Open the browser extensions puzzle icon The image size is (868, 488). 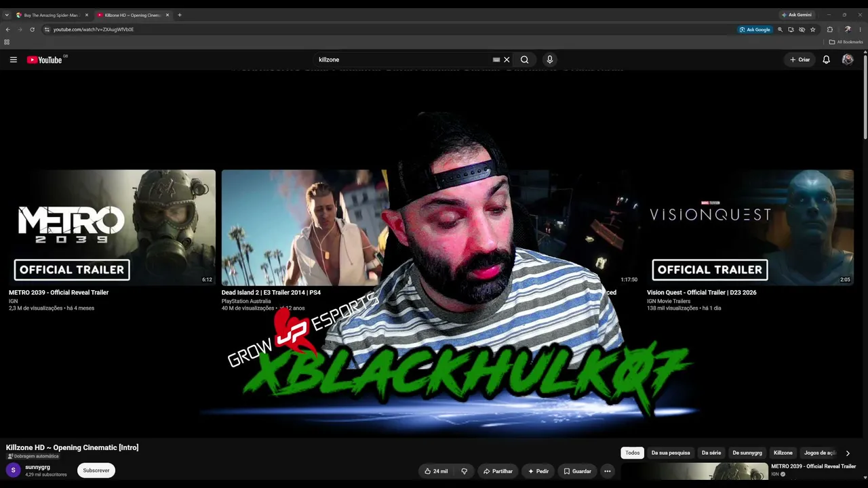[829, 30]
